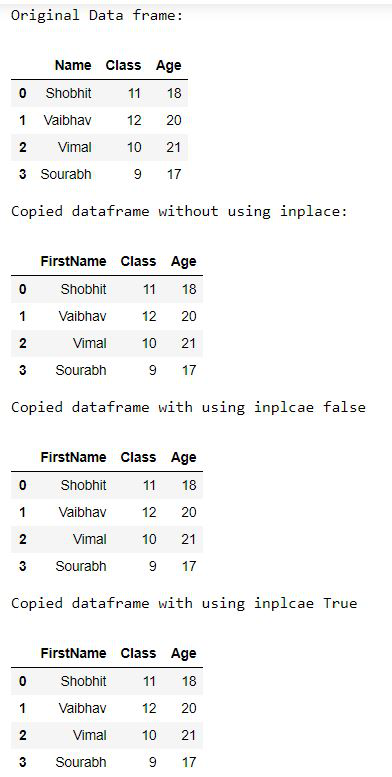Click the FirstName header in the second table

click(73, 261)
